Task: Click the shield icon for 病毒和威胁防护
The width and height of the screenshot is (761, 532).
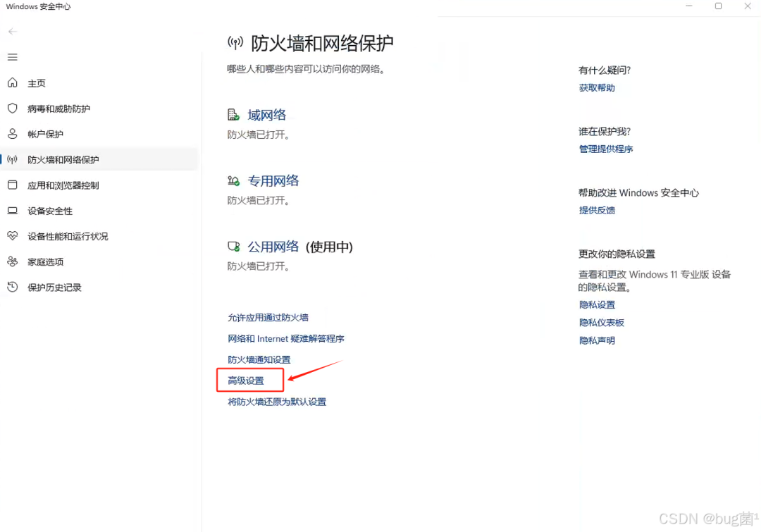Action: pos(13,109)
